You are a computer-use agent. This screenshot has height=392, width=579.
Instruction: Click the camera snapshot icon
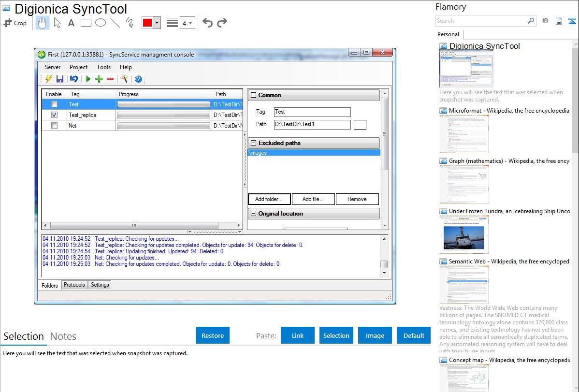click(x=545, y=21)
